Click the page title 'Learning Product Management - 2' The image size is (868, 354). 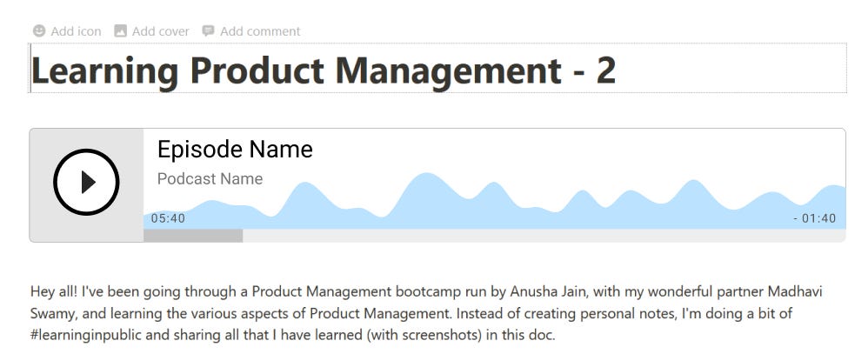tap(324, 70)
